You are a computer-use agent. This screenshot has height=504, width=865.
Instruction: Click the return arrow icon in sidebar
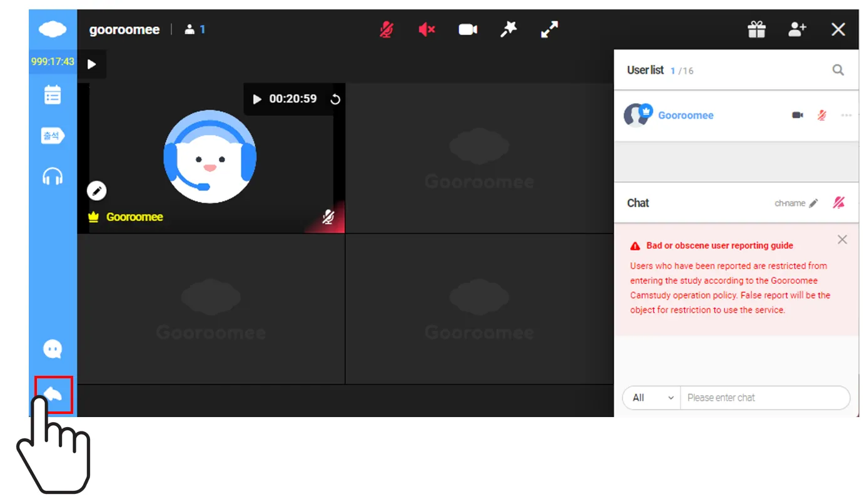[53, 395]
